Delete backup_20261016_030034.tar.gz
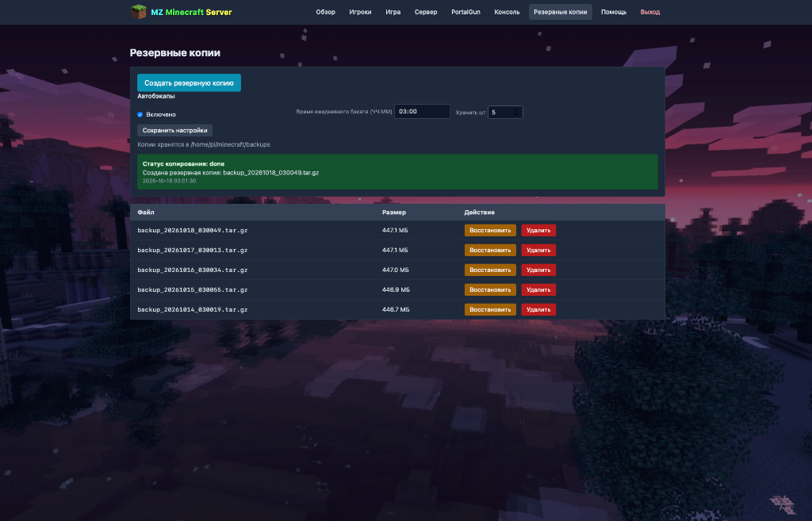 pos(538,270)
